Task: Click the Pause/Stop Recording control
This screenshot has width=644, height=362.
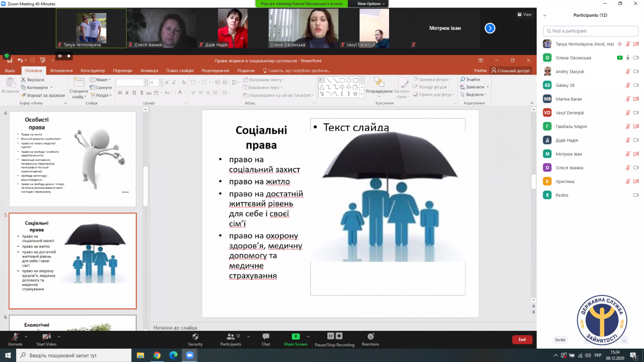Action: [x=334, y=337]
